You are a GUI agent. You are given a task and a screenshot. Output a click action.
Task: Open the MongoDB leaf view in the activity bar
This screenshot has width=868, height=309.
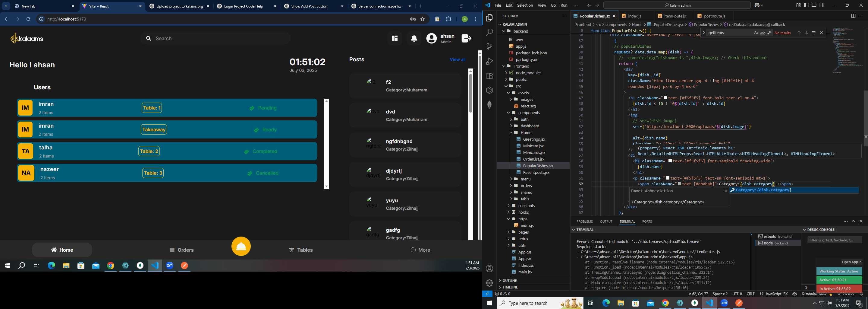click(489, 105)
